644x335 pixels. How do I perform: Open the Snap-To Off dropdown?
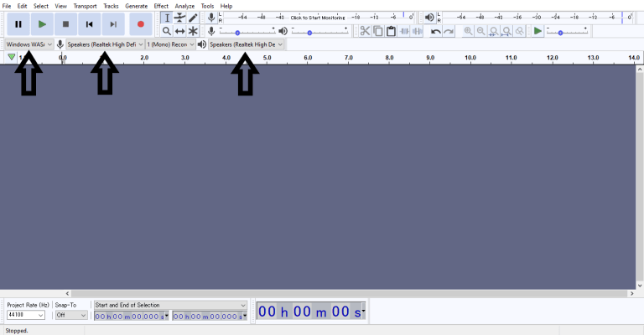(71, 315)
